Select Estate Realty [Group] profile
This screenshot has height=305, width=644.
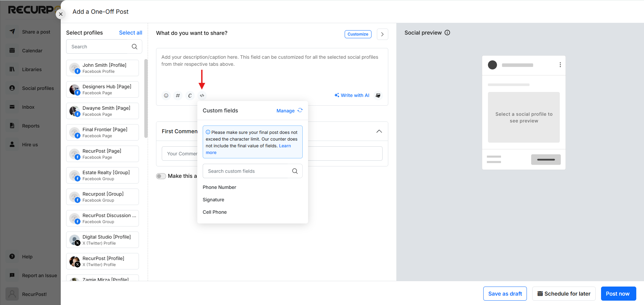click(x=102, y=175)
